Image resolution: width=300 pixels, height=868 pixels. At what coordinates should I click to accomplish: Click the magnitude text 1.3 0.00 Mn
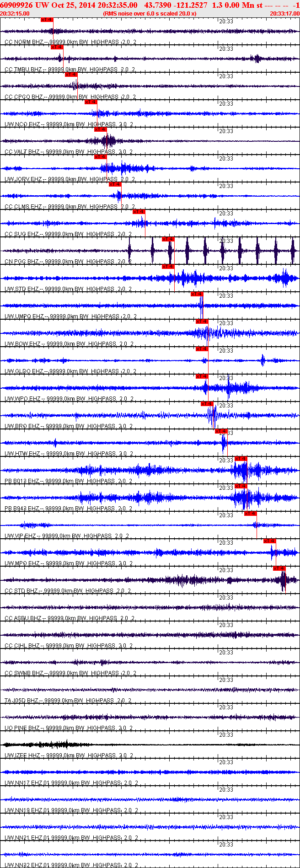233,5
